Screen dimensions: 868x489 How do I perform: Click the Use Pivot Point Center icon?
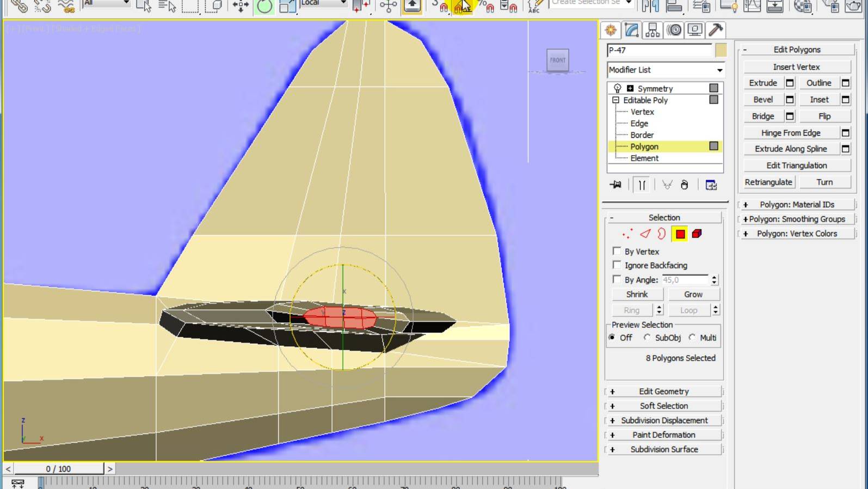point(361,6)
